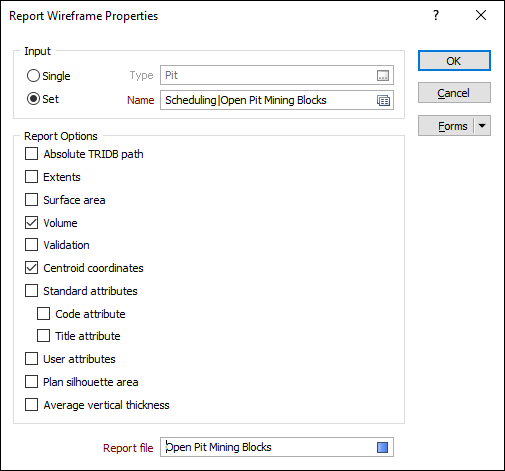Disable the Volume checkbox
The width and height of the screenshot is (505, 471).
pos(31,222)
